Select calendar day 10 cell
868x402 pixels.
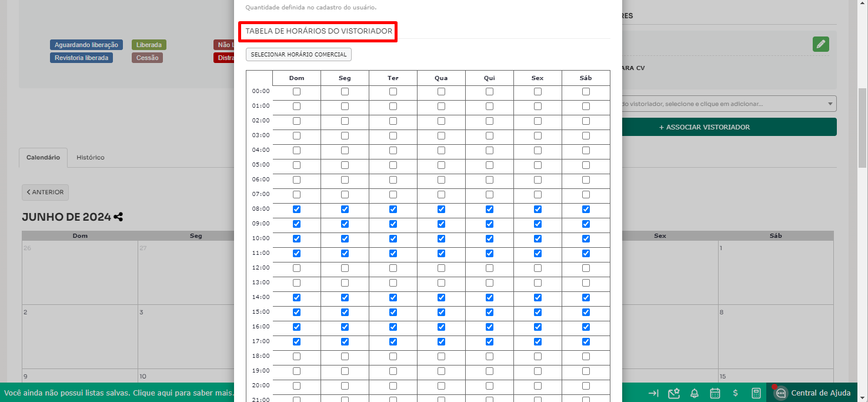(x=186, y=377)
